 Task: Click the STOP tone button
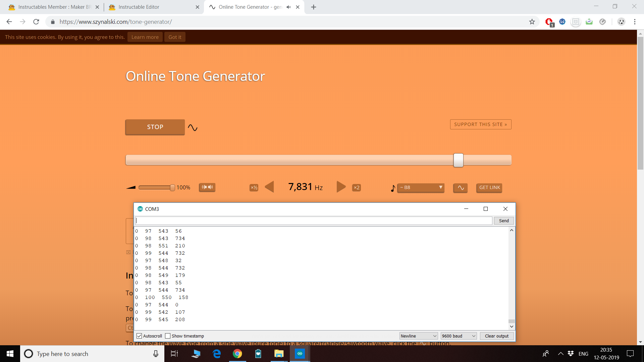(x=155, y=127)
